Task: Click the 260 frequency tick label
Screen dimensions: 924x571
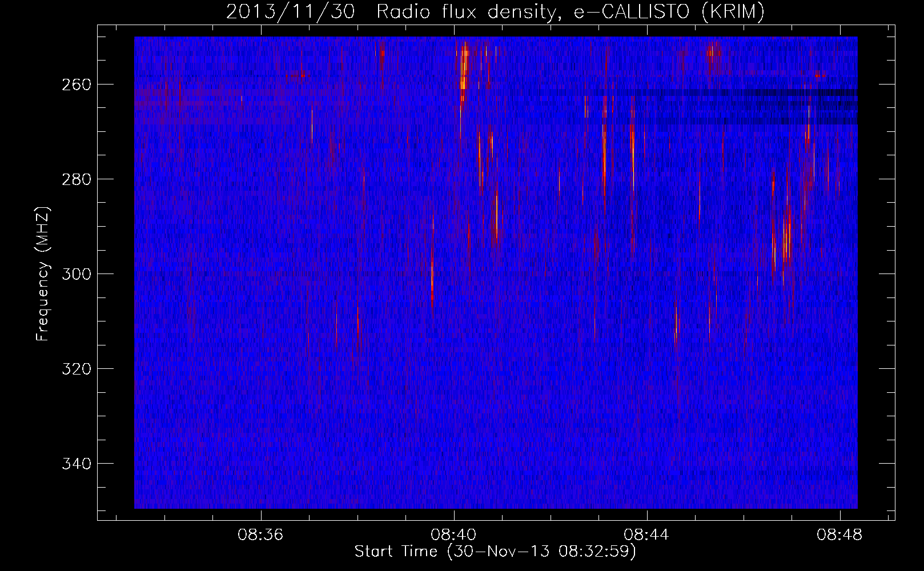Action: 76,85
